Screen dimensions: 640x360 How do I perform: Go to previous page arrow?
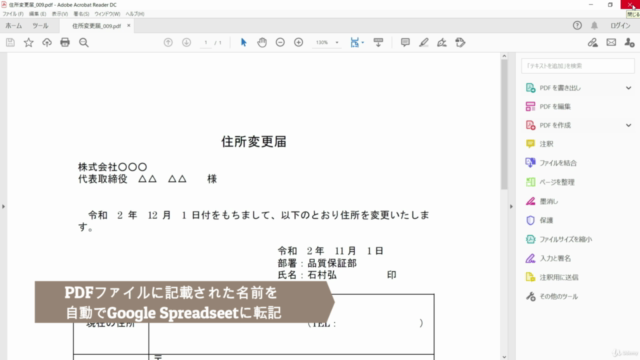[x=168, y=42]
